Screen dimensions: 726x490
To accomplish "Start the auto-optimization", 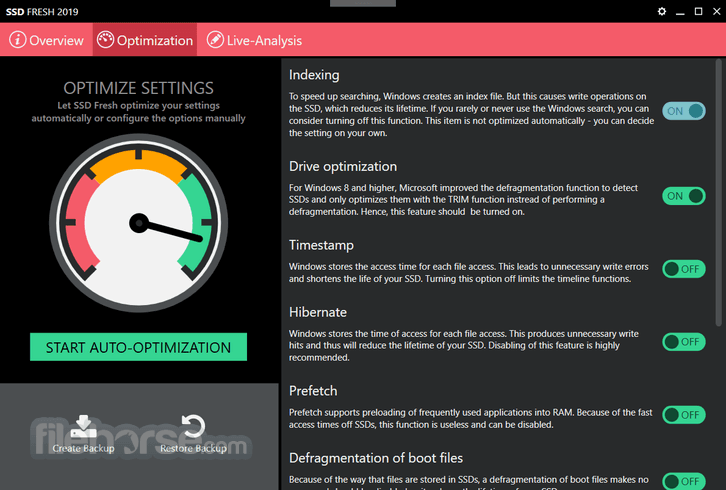I will (138, 347).
